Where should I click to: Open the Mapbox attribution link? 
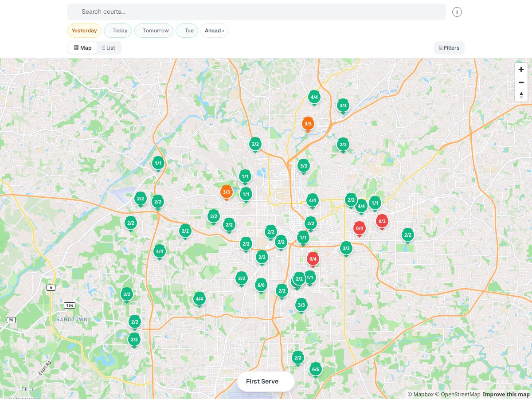pyautogui.click(x=421, y=395)
